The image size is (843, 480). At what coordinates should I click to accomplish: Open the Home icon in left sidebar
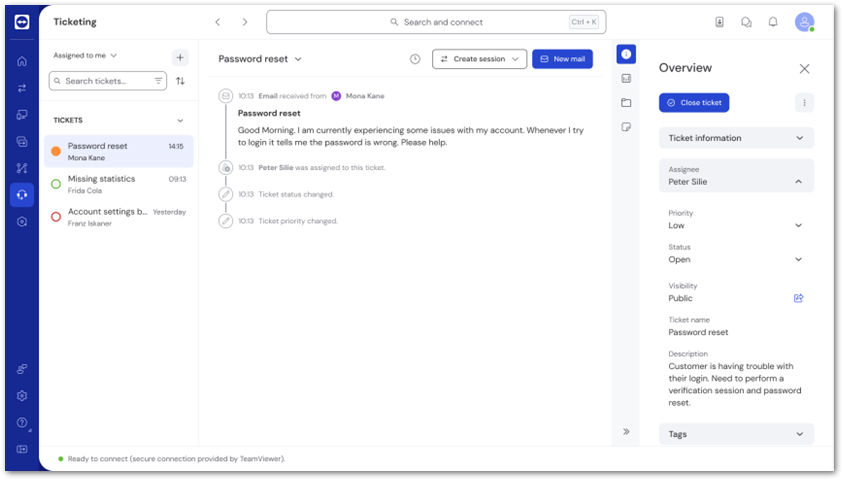pos(22,61)
